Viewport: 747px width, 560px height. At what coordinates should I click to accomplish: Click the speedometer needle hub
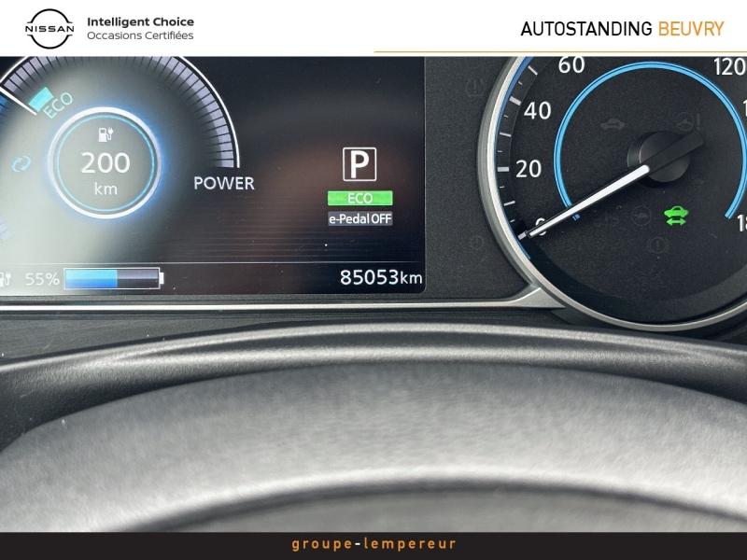click(x=658, y=157)
